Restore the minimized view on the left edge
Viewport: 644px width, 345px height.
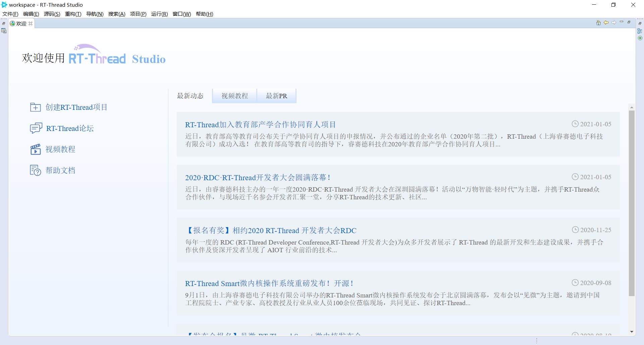point(3,23)
